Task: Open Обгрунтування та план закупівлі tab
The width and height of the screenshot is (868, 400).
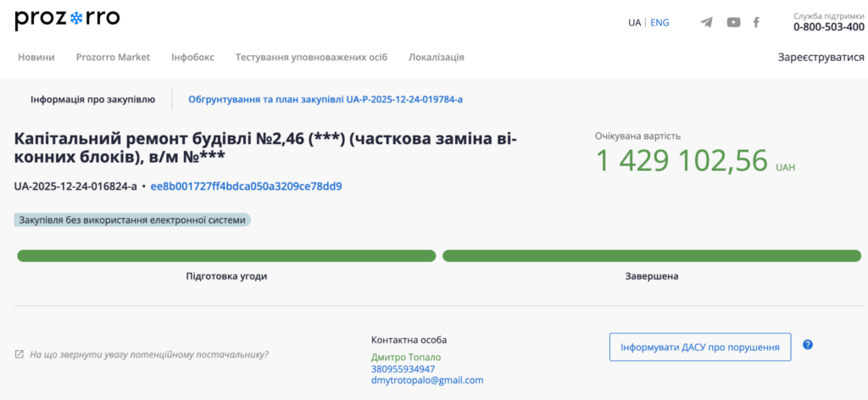Action: tap(325, 99)
